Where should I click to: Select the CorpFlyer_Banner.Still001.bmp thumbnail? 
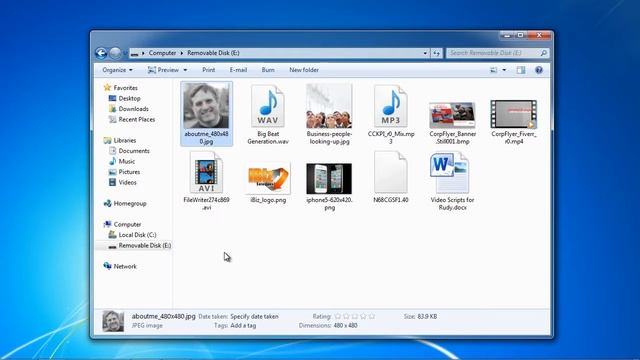point(452,115)
